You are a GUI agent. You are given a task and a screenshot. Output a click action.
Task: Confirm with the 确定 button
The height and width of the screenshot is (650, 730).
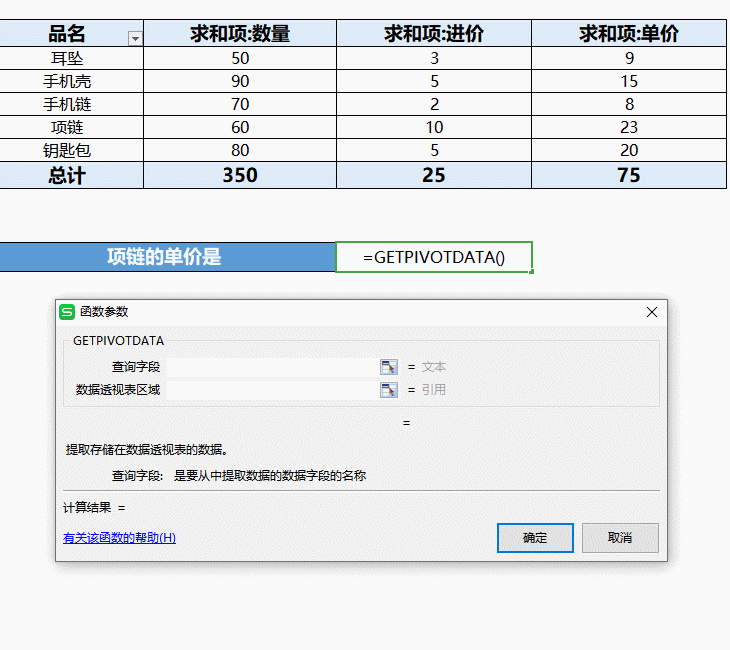tap(535, 538)
